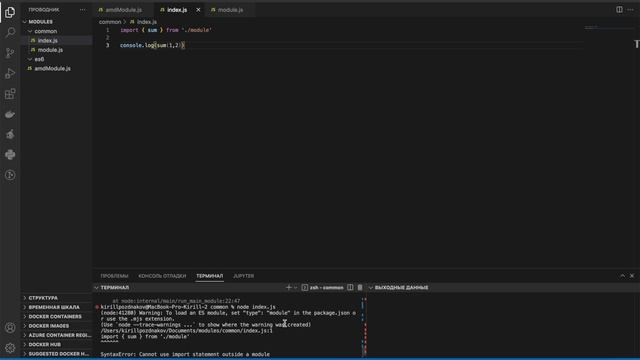Split the terminal pane

tap(350, 287)
